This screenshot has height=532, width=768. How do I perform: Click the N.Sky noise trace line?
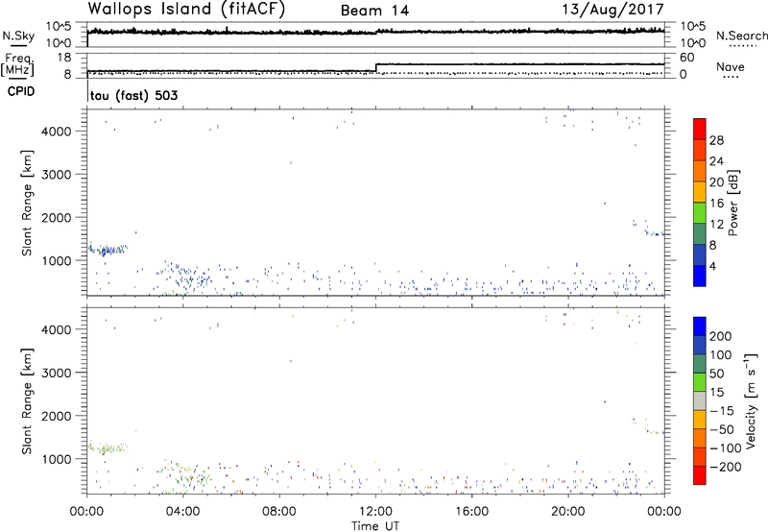375,32
